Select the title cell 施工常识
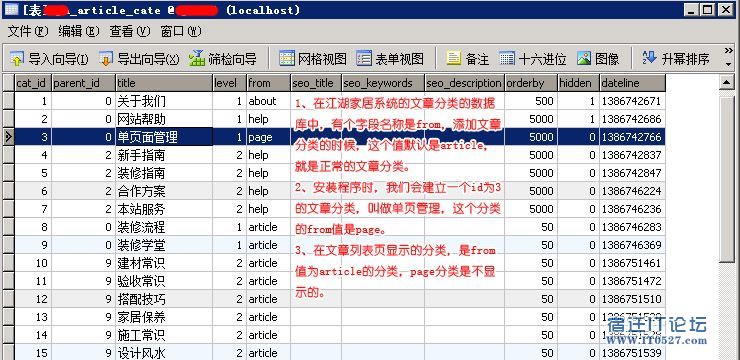This screenshot has height=360, width=740. click(164, 335)
